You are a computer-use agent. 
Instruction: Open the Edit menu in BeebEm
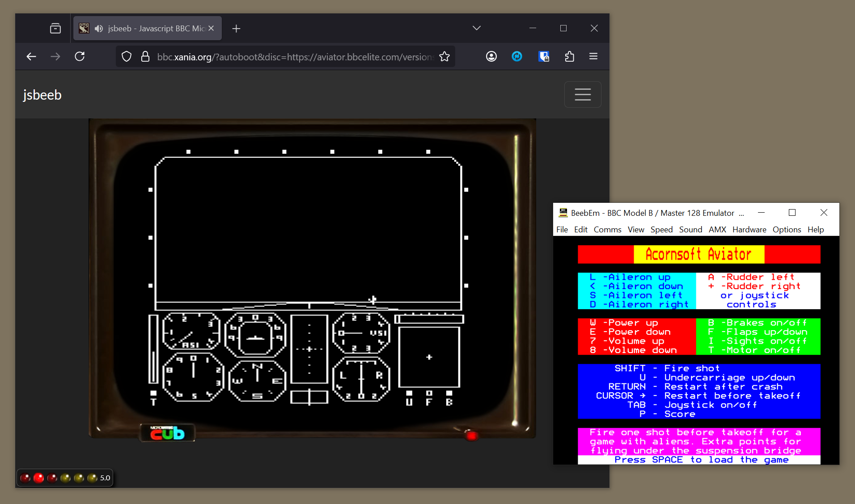pos(581,230)
